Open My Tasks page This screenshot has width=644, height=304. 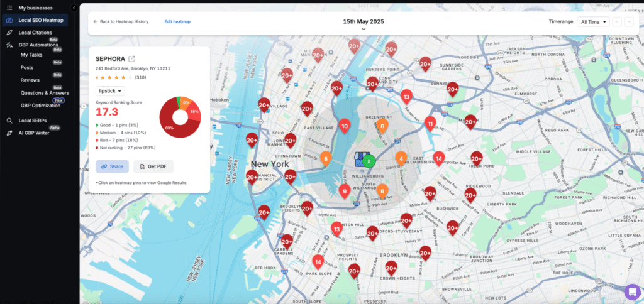click(31, 55)
